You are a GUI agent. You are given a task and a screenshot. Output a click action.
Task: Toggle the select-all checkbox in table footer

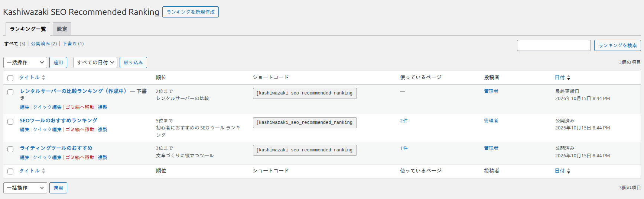(10, 171)
